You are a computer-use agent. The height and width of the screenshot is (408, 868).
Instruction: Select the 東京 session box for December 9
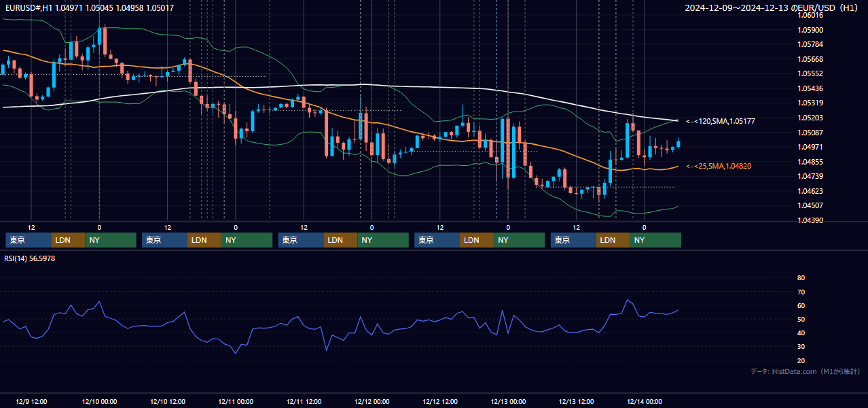[29, 240]
